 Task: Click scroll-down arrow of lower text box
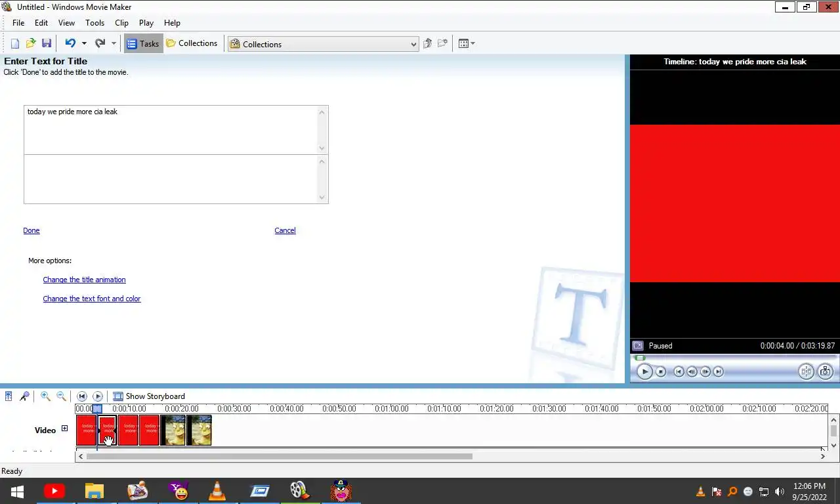pyautogui.click(x=322, y=198)
